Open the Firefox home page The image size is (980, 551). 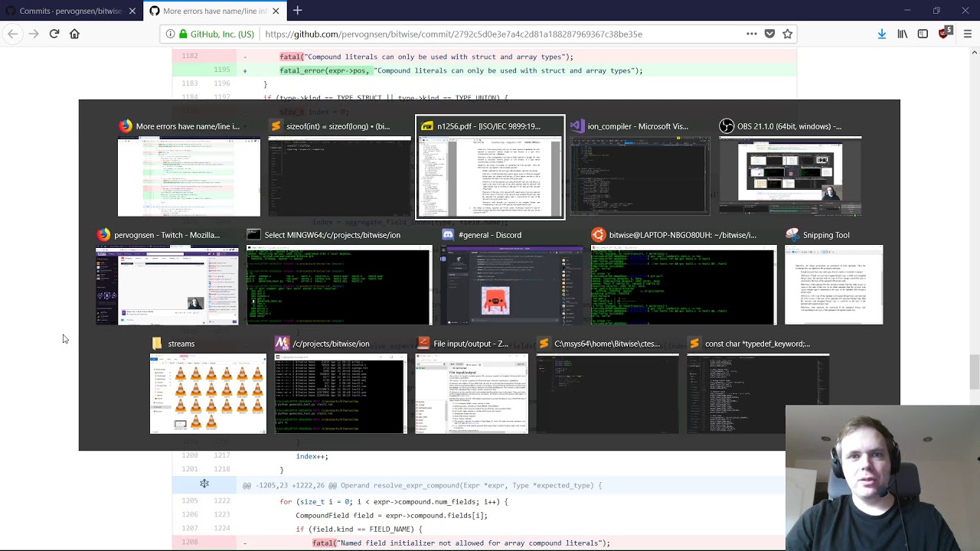pyautogui.click(x=74, y=34)
